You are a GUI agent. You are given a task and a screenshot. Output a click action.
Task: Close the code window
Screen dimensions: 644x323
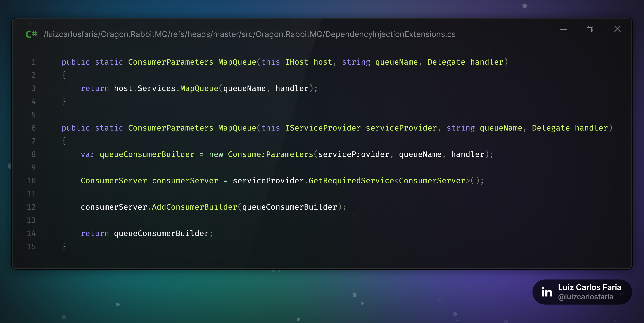(617, 29)
